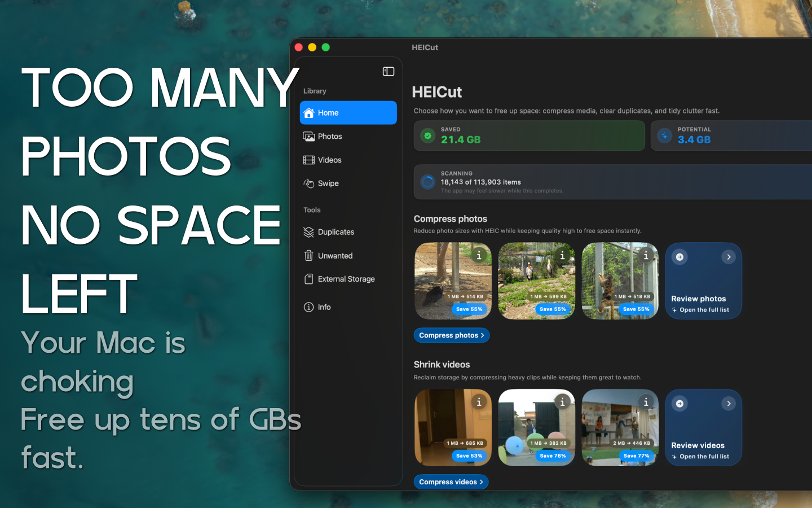The image size is (812, 508).
Task: Switch to the Swipe section
Action: [348, 183]
